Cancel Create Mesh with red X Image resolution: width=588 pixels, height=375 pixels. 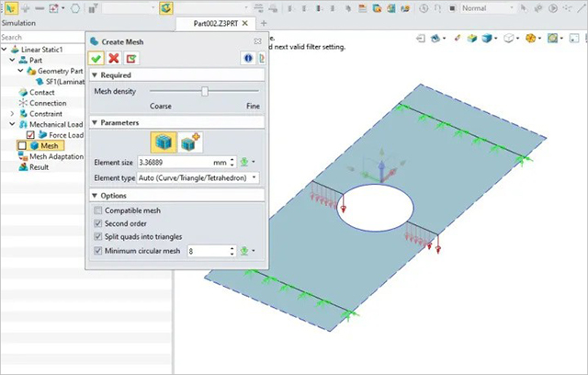(114, 58)
